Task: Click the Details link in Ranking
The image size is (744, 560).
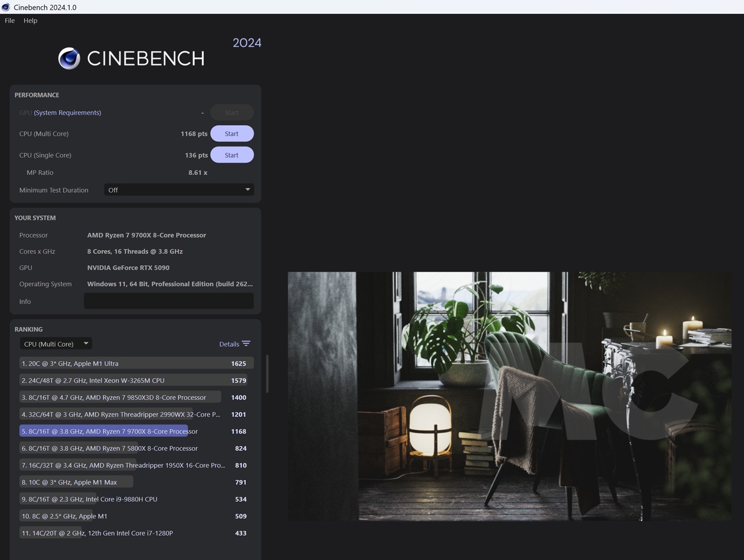Action: [x=229, y=344]
